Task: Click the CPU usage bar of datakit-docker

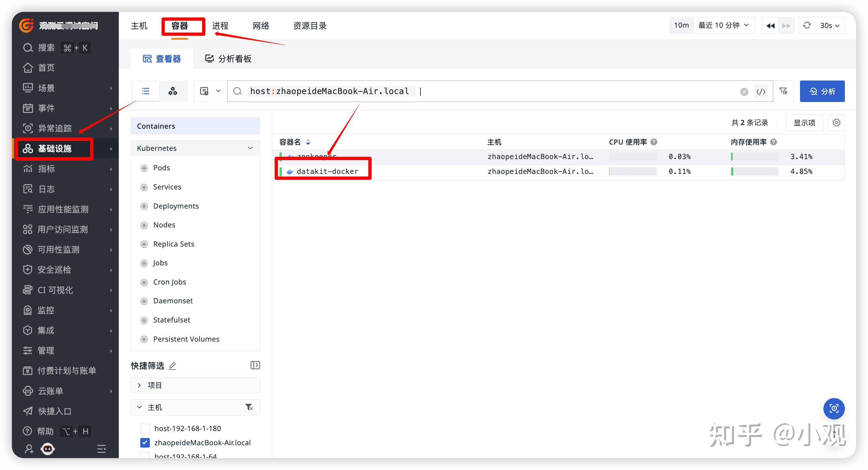Action: (632, 172)
